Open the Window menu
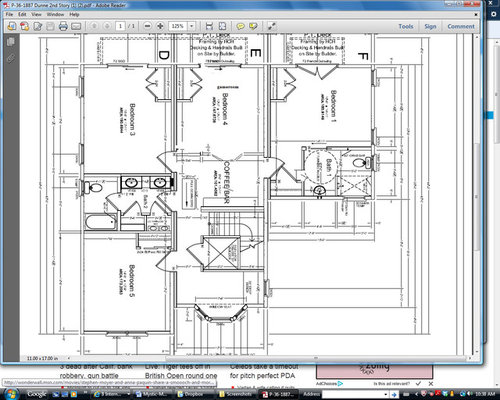The width and height of the screenshot is (500, 400). click(55, 14)
